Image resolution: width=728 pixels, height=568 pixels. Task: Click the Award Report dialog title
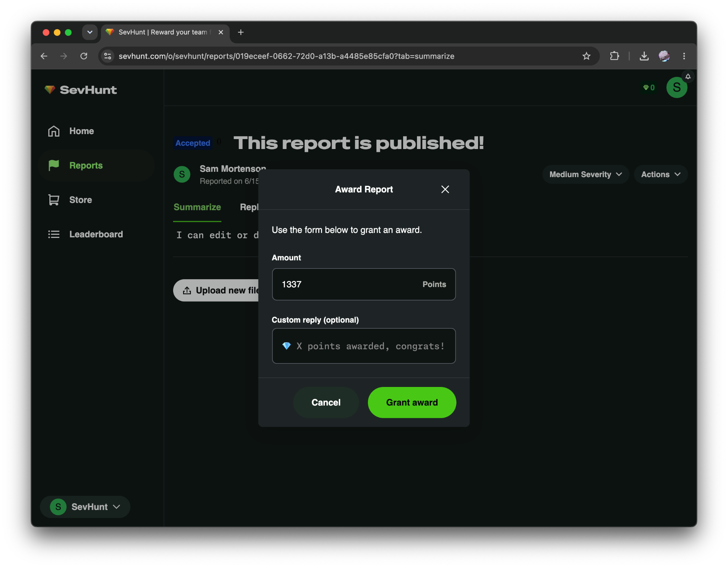364,189
